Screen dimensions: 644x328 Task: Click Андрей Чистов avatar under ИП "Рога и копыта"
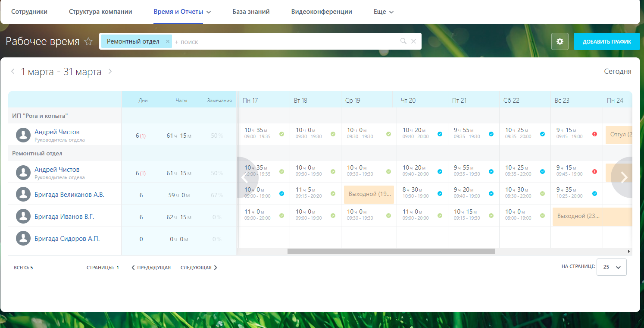pyautogui.click(x=23, y=135)
